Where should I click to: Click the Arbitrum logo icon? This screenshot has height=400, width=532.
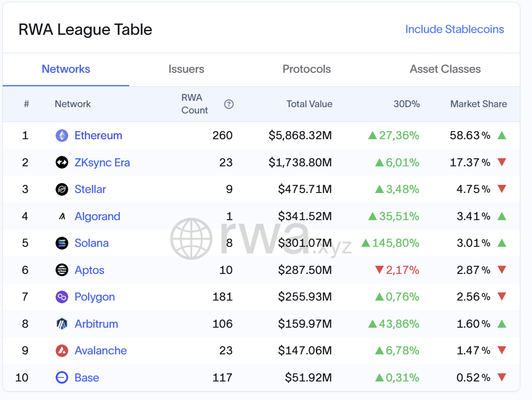coord(62,324)
